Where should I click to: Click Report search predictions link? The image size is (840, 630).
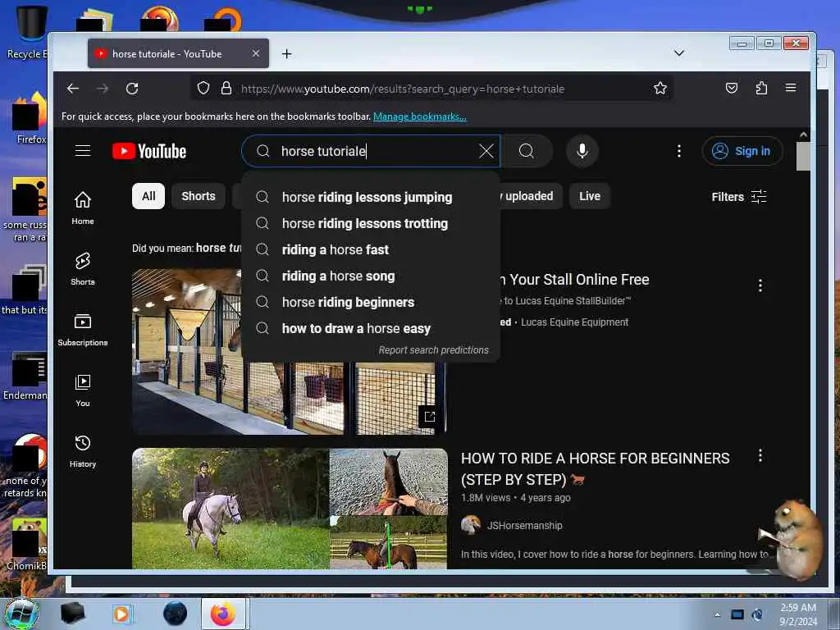tap(433, 349)
